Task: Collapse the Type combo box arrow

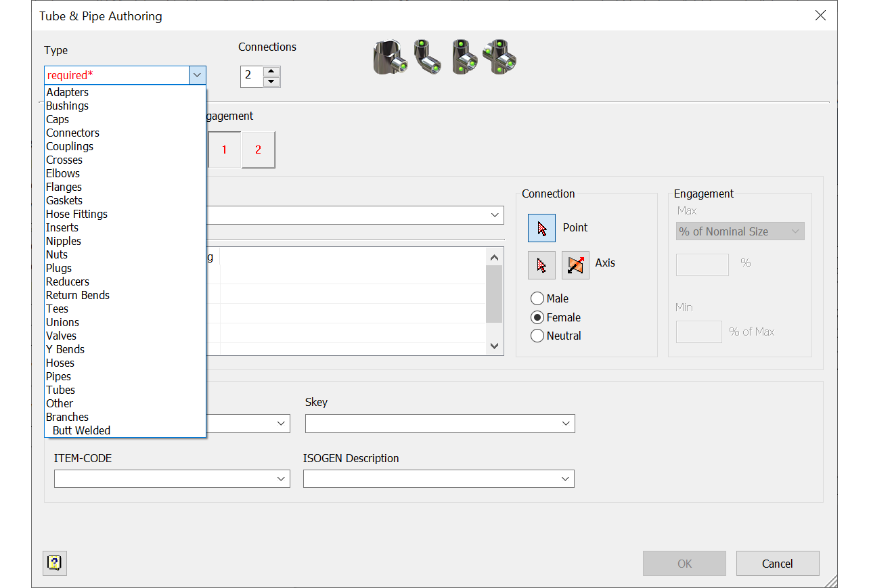Action: [x=197, y=75]
